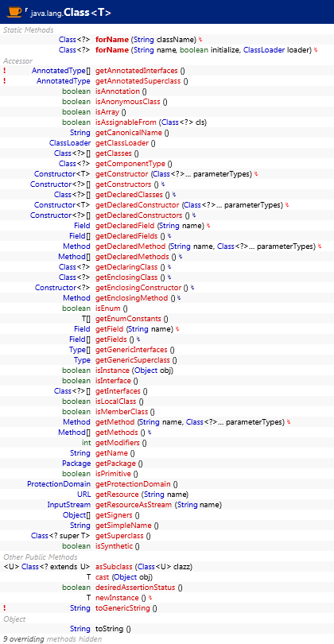Click the toString () entry under Object
The image size is (334, 644).
(x=113, y=629)
